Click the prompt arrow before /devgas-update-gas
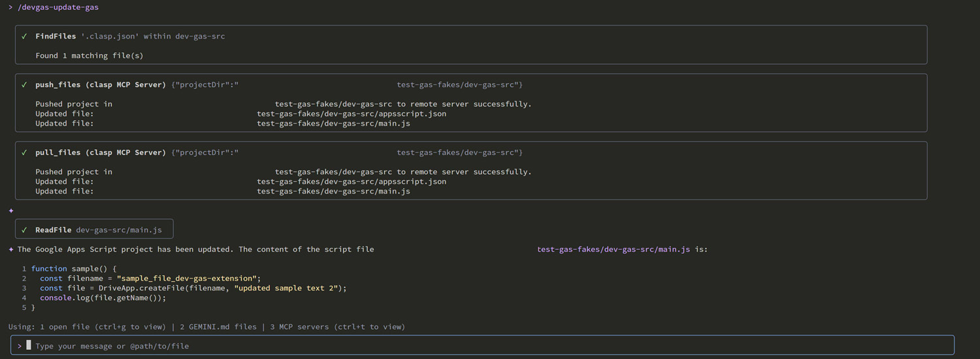The width and height of the screenshot is (980, 359). click(x=10, y=7)
